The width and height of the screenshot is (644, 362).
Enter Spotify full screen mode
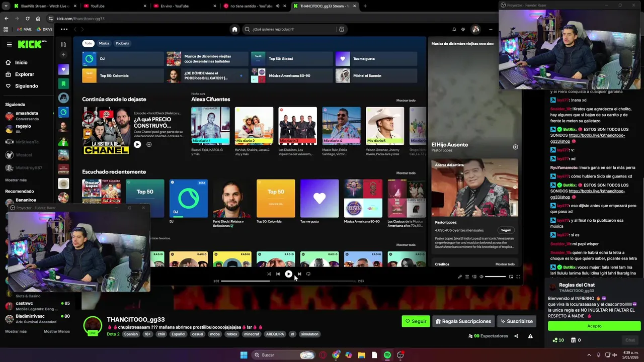pos(518,277)
